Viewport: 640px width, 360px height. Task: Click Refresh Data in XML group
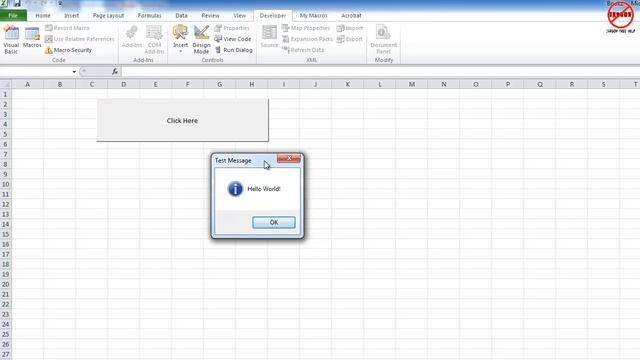pos(303,50)
